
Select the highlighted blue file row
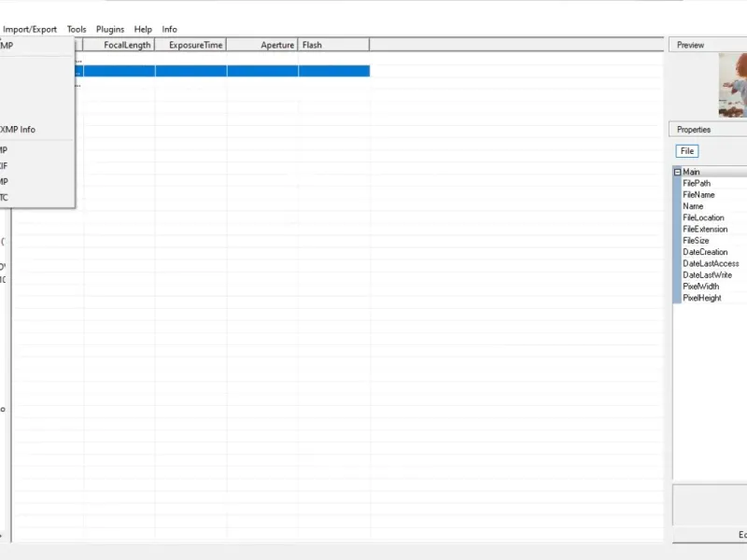[222, 71]
